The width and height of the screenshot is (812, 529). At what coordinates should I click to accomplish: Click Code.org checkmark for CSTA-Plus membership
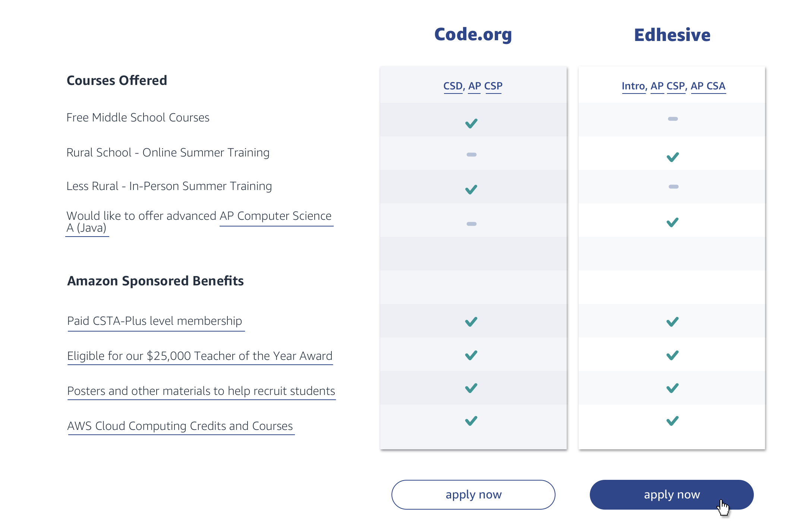pos(471,321)
